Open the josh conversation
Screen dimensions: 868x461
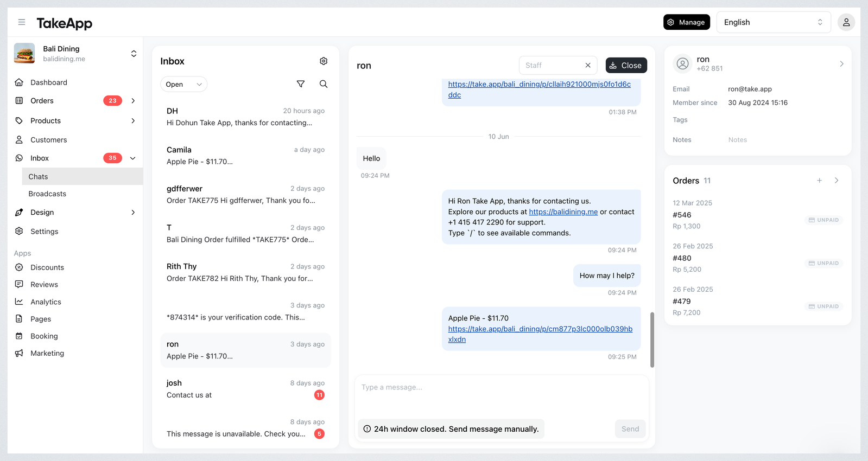245,389
